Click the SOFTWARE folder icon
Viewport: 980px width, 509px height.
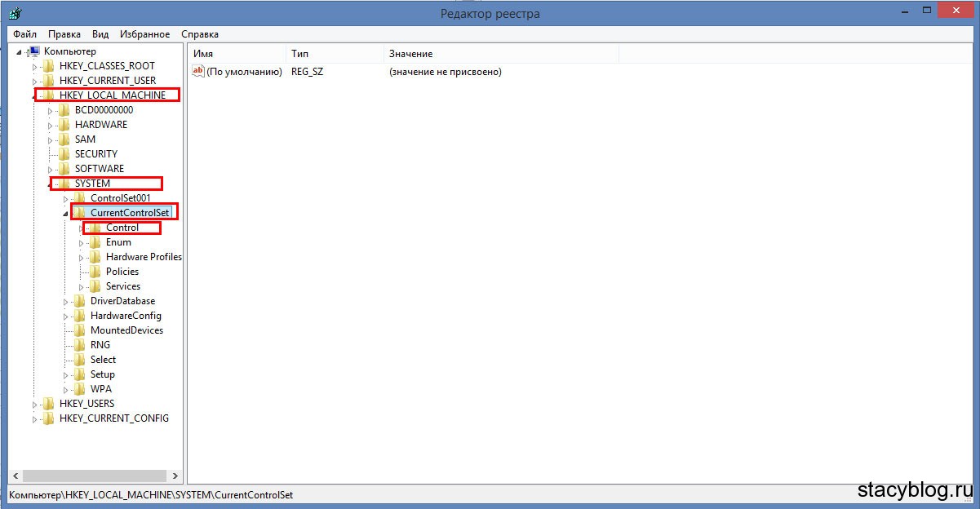pos(64,169)
